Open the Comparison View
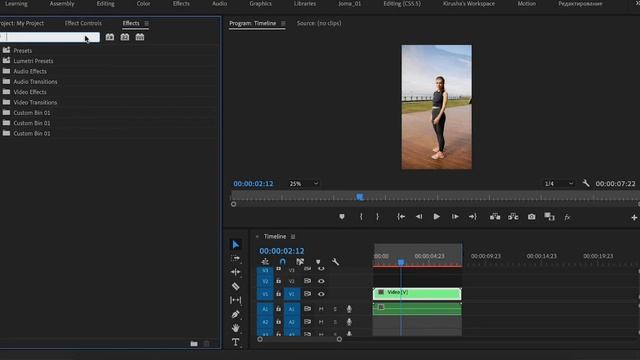 [x=549, y=217]
